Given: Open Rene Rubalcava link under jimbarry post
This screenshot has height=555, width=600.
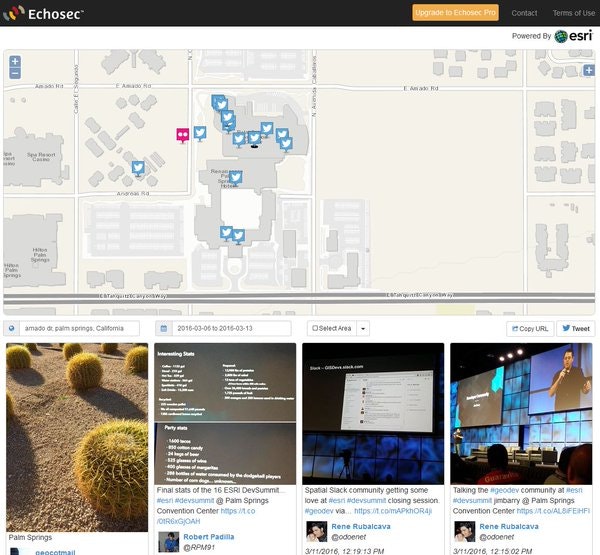Looking at the screenshot, I should 509,526.
